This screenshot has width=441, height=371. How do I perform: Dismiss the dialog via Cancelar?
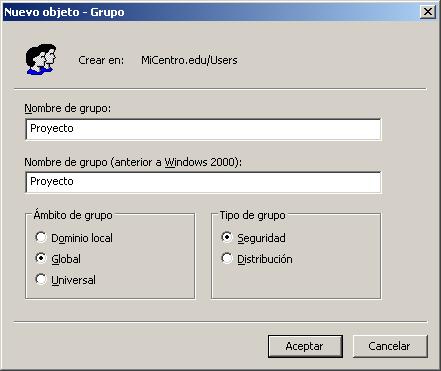390,346
